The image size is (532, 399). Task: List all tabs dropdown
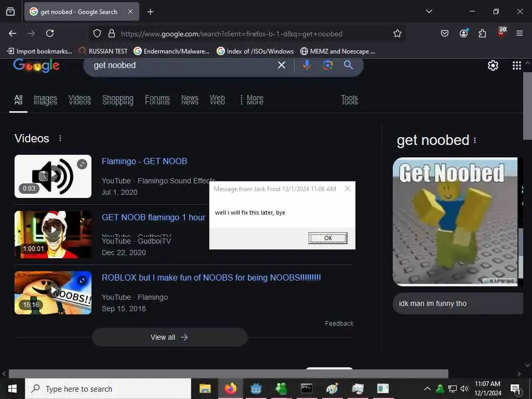click(x=429, y=11)
